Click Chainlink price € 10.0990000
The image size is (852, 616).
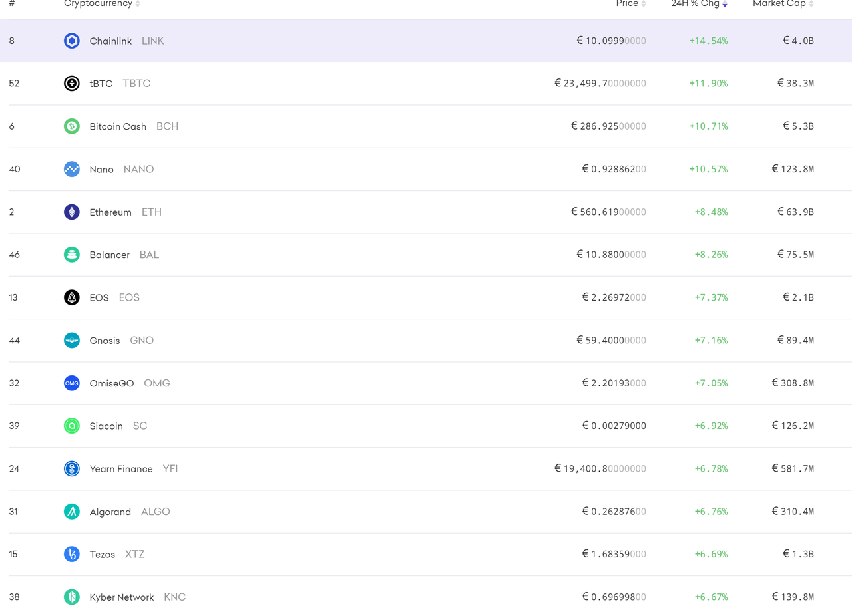611,41
